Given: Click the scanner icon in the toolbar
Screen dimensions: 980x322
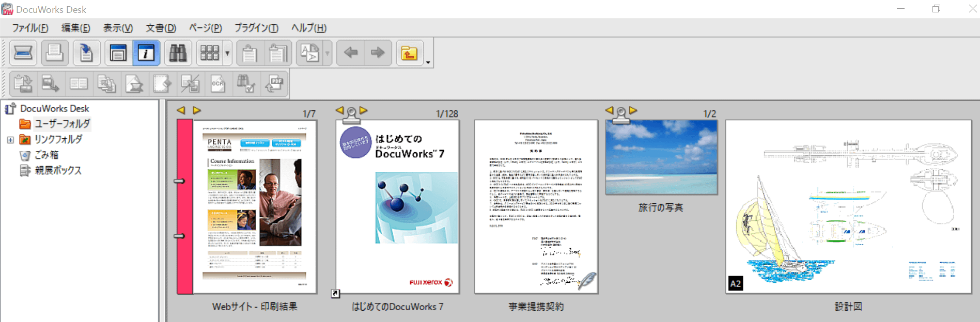Looking at the screenshot, I should click(23, 53).
